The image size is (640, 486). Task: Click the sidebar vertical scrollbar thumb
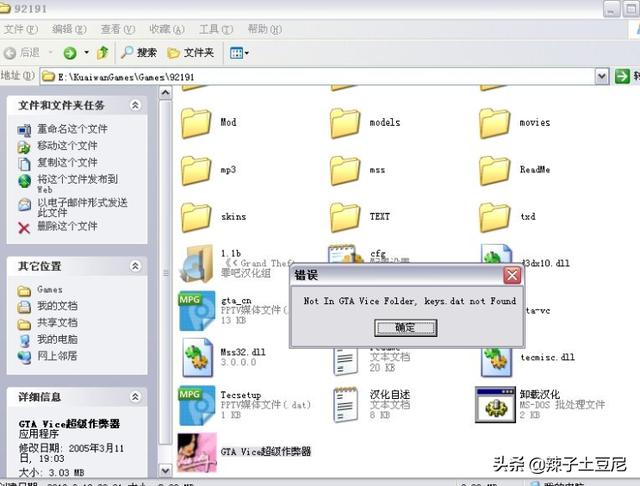(165, 273)
